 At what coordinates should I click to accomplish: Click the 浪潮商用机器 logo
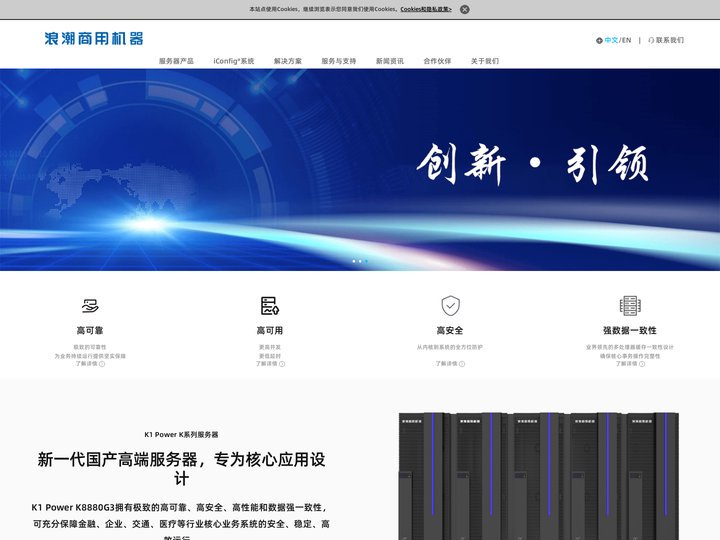(x=94, y=38)
